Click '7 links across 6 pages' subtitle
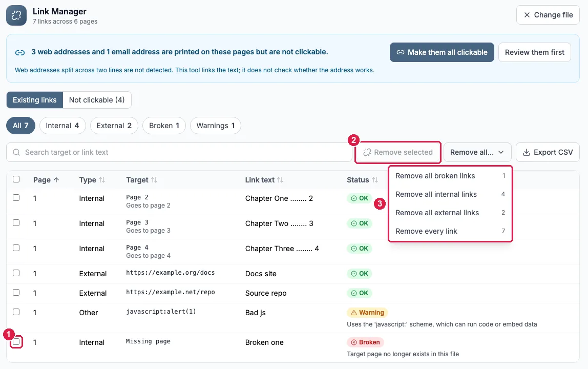588x369 pixels. [65, 22]
